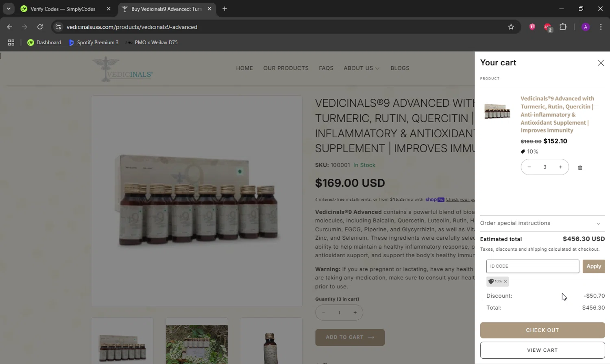Switch to Verify Codes — SimplyCodes tab

(x=63, y=9)
